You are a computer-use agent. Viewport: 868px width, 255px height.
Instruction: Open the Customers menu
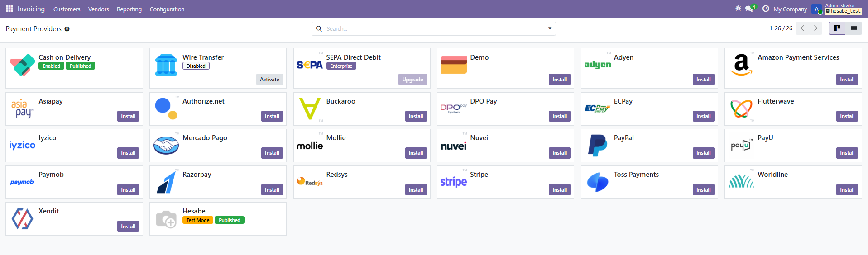pos(67,9)
